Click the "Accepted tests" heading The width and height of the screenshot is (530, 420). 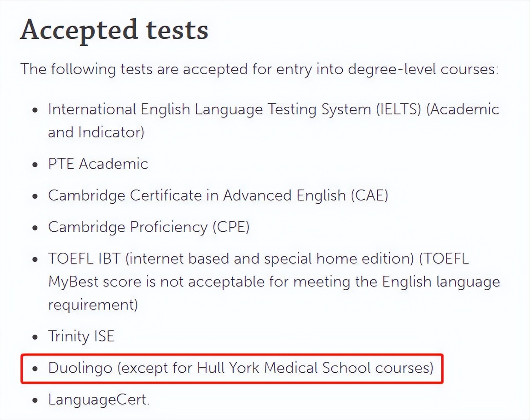tap(114, 30)
